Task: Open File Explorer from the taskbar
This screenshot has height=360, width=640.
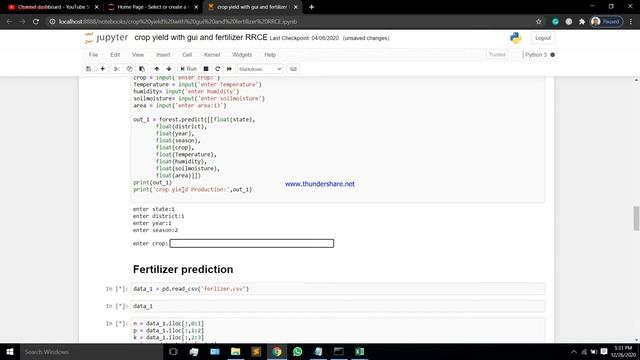Action: coord(236,351)
